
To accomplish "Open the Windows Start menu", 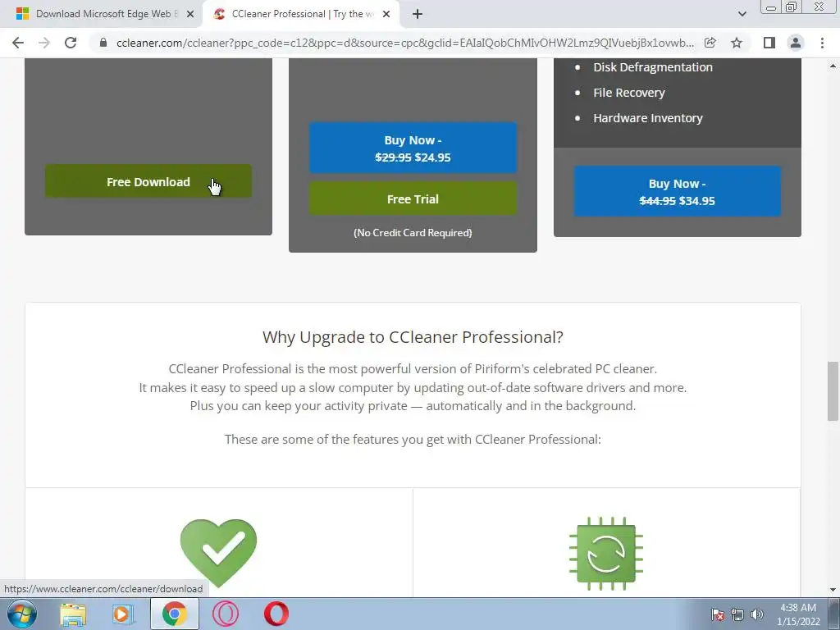I will tap(22, 614).
